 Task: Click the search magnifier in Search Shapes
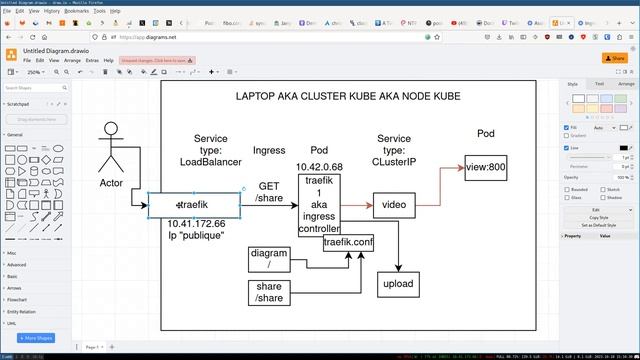[x=64, y=88]
